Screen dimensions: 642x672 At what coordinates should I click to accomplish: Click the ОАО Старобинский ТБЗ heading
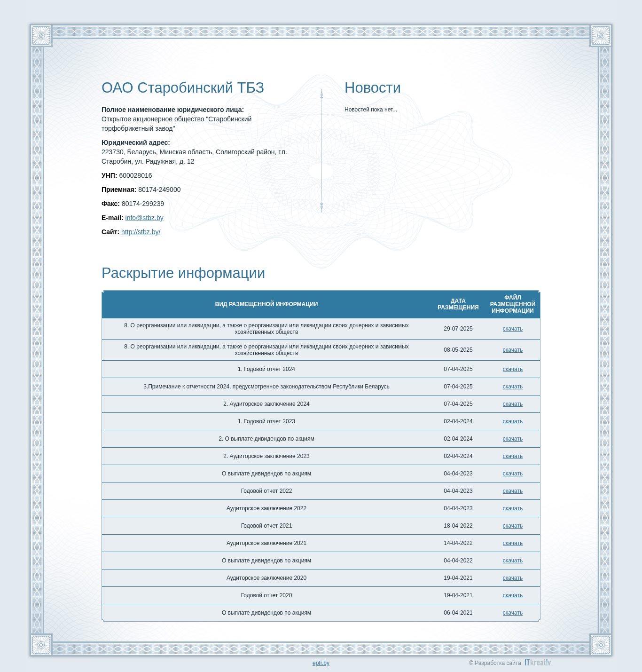183,88
